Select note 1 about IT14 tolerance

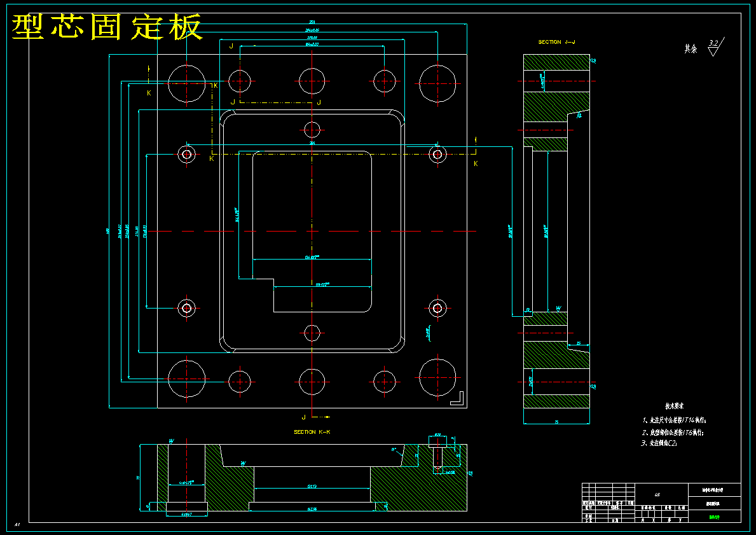coord(675,420)
